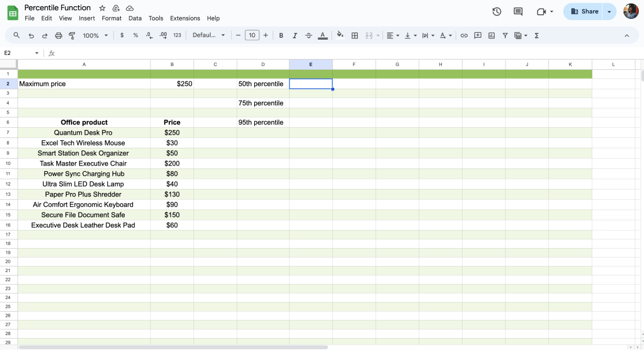Click the Share button

click(585, 11)
